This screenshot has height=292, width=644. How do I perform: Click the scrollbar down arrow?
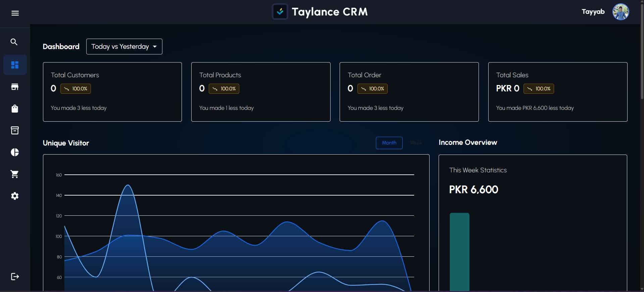(642, 289)
